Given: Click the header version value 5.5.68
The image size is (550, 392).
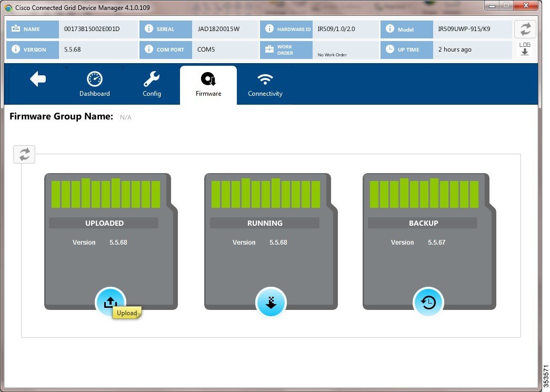Looking at the screenshot, I should (72, 49).
